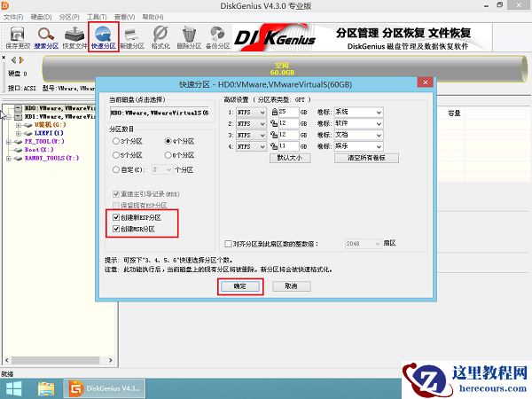The height and width of the screenshot is (399, 532).
Task: Click the Backup Partition (备份分区) toolbar icon
Action: tap(217, 37)
